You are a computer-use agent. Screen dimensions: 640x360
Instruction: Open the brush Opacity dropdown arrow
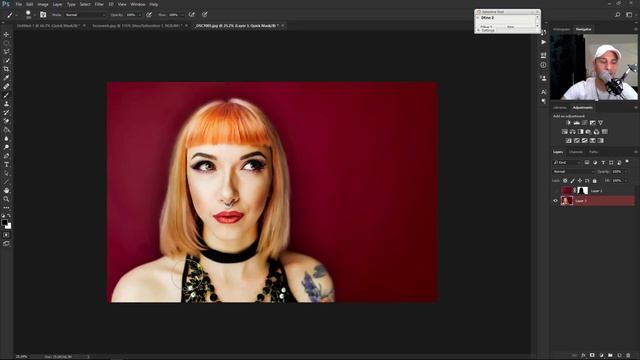140,15
